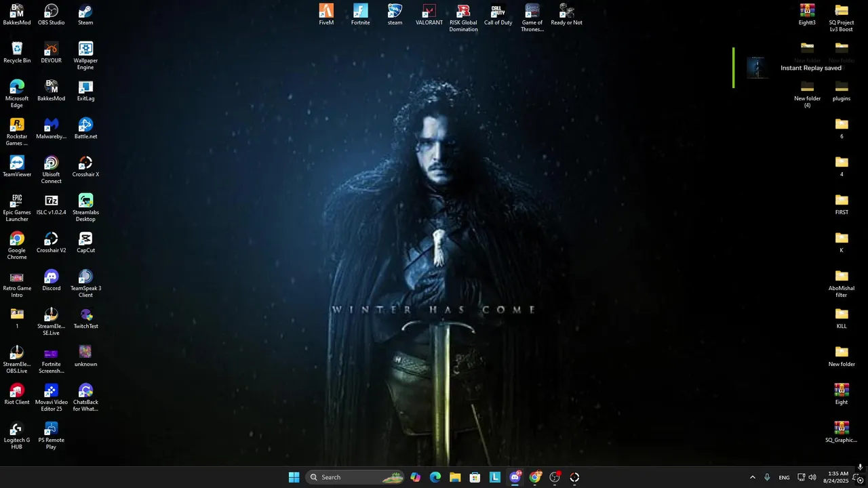Open StreamElements SE.Live shortcut

(x=51, y=321)
